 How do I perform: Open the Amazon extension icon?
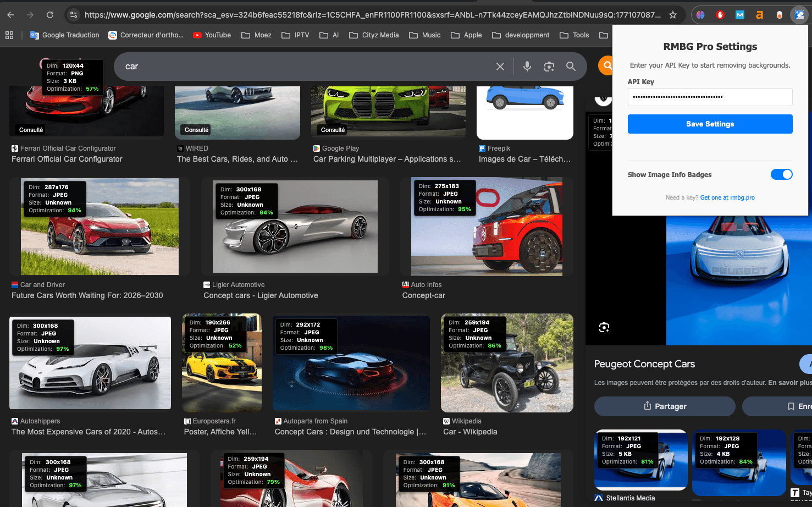coord(759,15)
